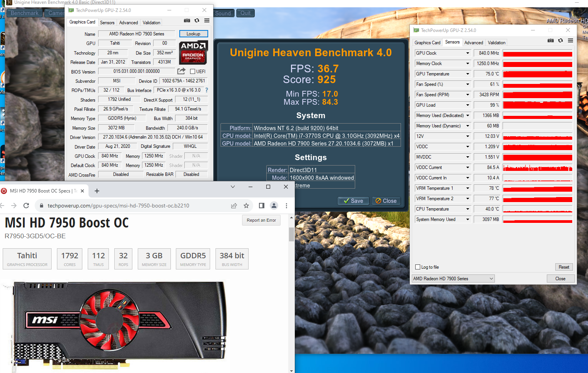The height and width of the screenshot is (373, 588).
Task: Click the AMD Radeon Graphics logo
Action: coord(194,52)
